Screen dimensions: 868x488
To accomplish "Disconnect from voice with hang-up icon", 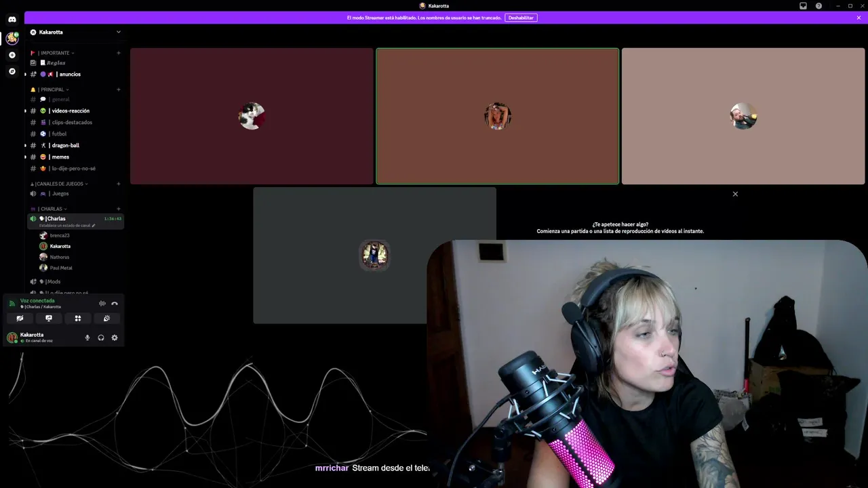I will click(x=115, y=304).
